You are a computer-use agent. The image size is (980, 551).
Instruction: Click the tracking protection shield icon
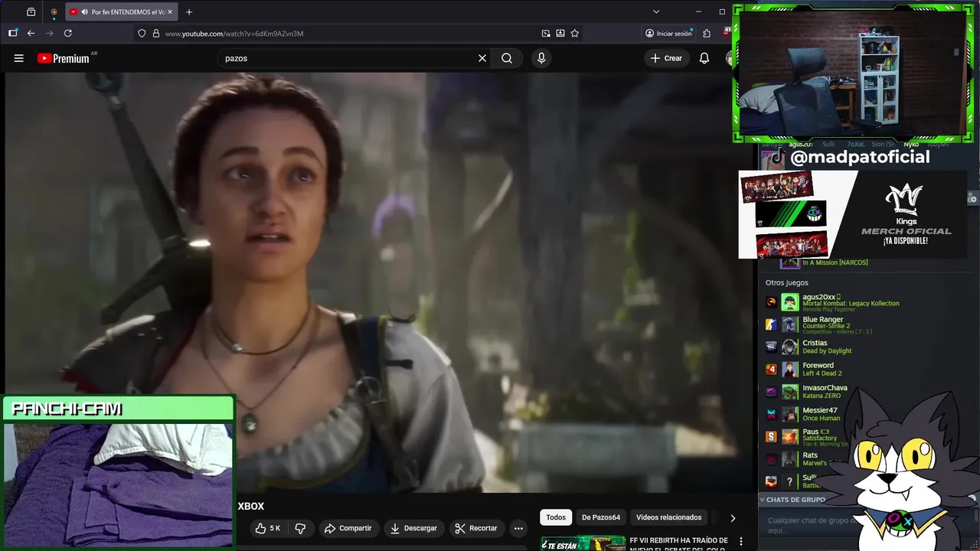coord(142,33)
